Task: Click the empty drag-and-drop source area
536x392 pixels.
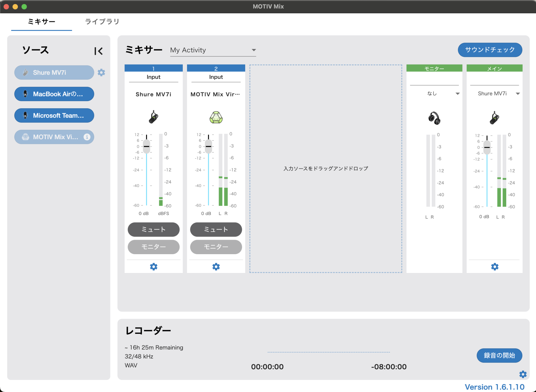Action: pos(326,169)
